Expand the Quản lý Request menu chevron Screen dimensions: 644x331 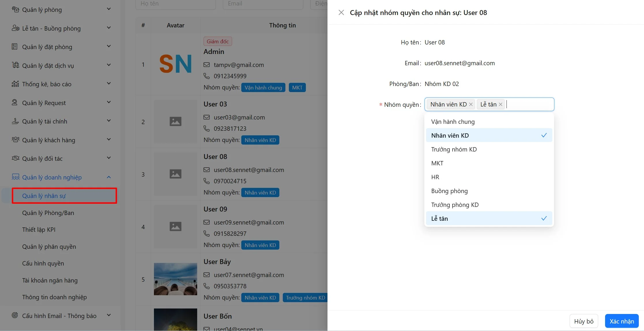point(109,102)
